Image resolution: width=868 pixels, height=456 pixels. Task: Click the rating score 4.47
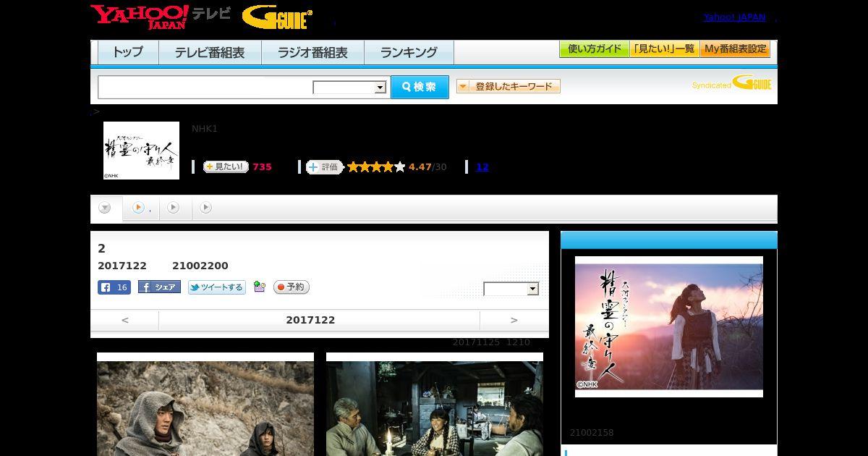click(420, 167)
